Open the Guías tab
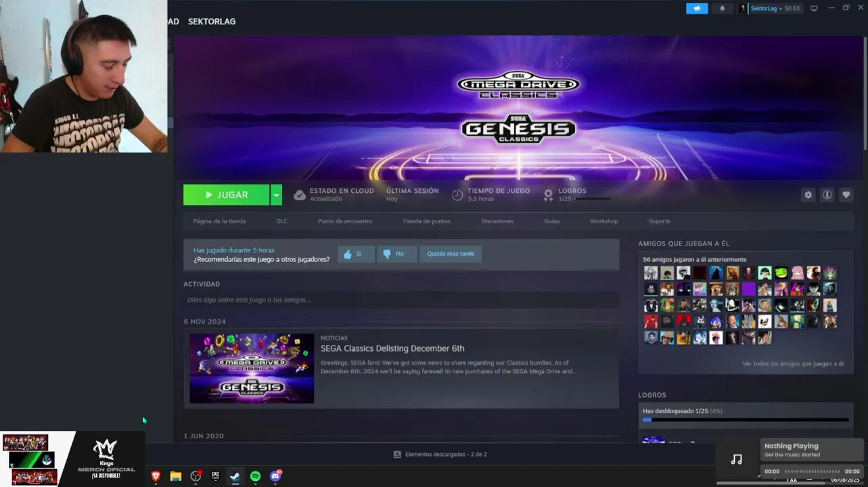868x487 pixels. point(552,221)
